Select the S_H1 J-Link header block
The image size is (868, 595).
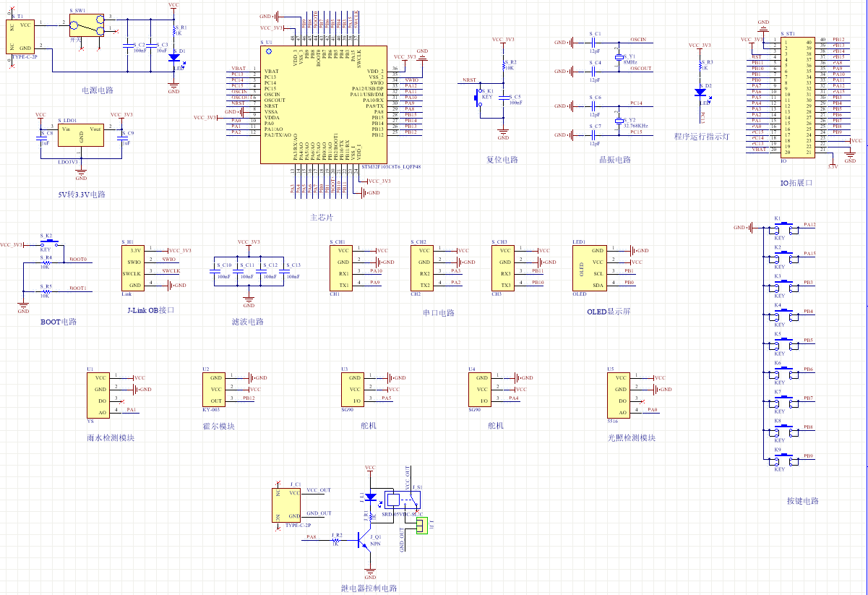click(x=133, y=268)
